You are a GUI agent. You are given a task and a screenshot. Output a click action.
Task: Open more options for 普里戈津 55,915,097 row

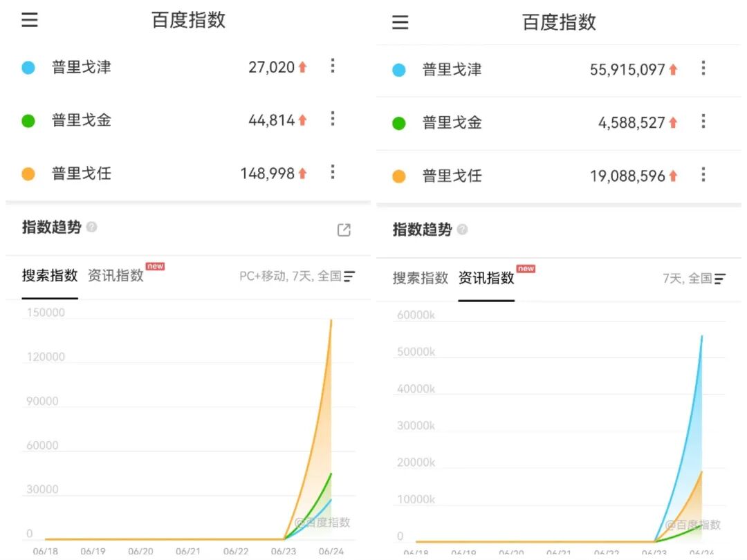[x=703, y=68]
